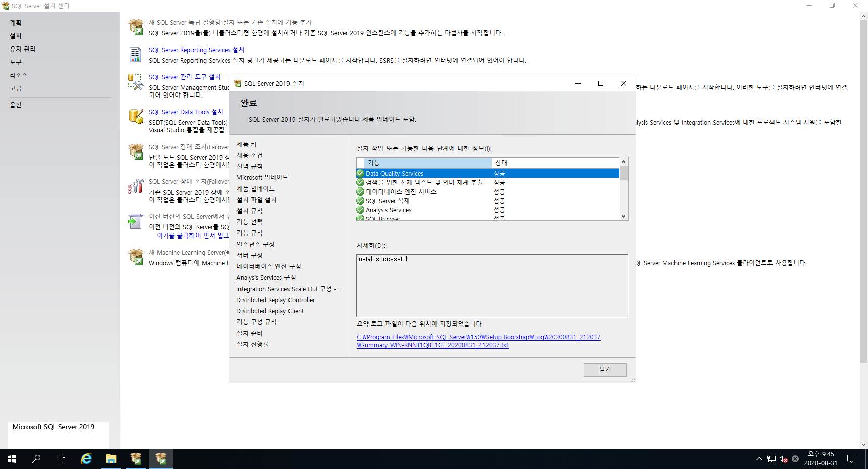Launch Internet Explorer from the taskbar
Screen dimensions: 868x469
[86, 459]
